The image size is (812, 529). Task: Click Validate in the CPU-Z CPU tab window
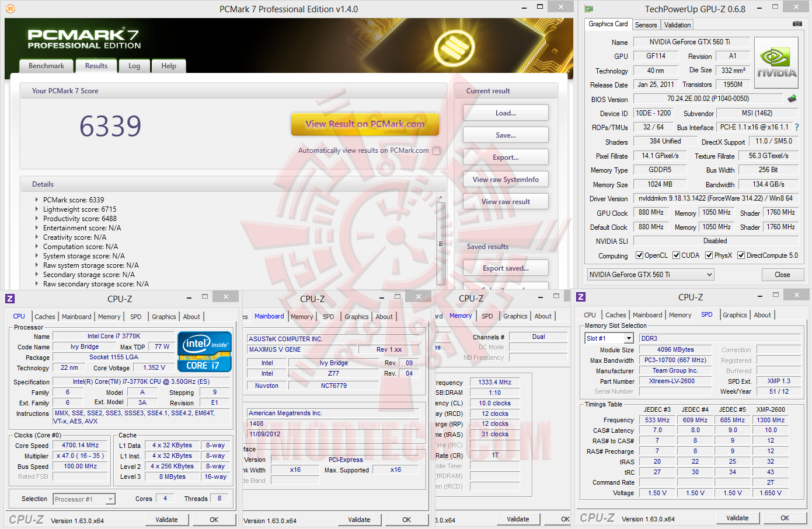(x=166, y=520)
